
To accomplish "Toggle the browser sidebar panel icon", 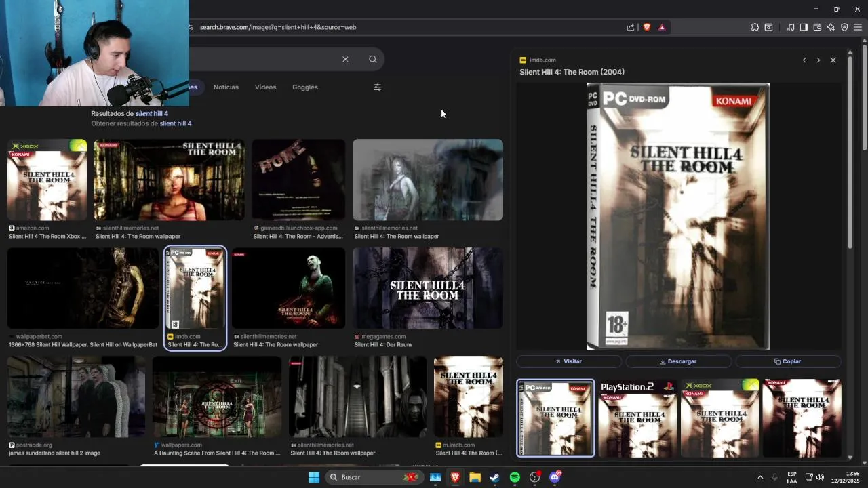I will pyautogui.click(x=804, y=27).
